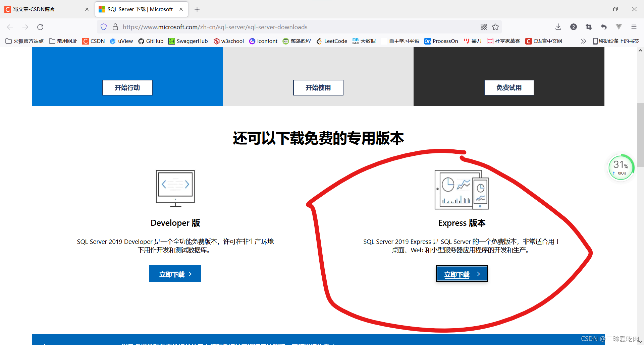Switch to the 写文章-CSDN博客 tab

[47, 9]
